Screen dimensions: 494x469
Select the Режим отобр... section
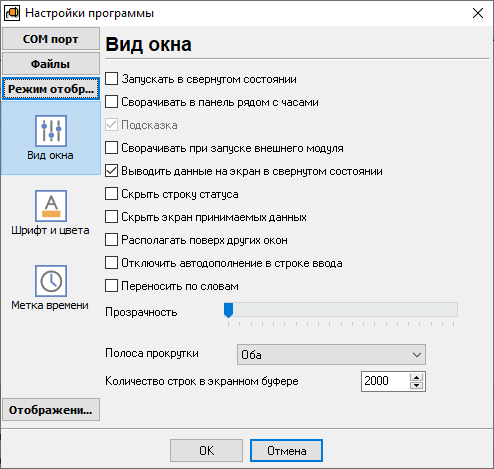click(51, 89)
